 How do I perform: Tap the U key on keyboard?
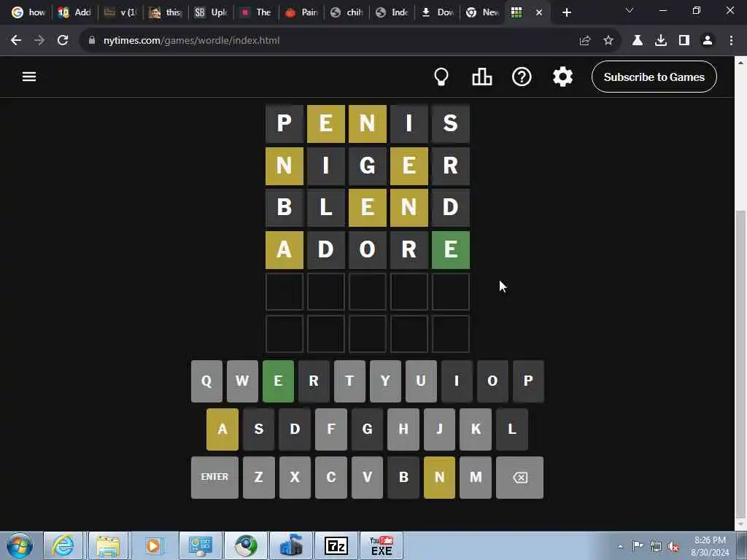[x=421, y=381]
